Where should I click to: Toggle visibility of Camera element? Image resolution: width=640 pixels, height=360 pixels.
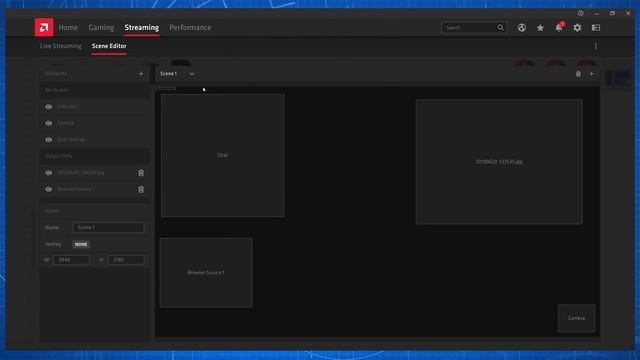tap(49, 123)
